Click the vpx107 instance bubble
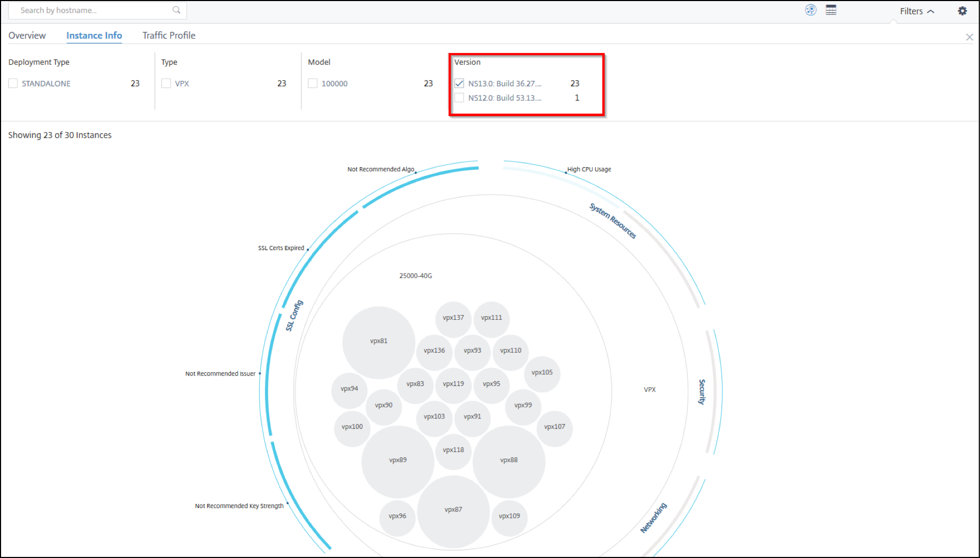 pos(555,428)
